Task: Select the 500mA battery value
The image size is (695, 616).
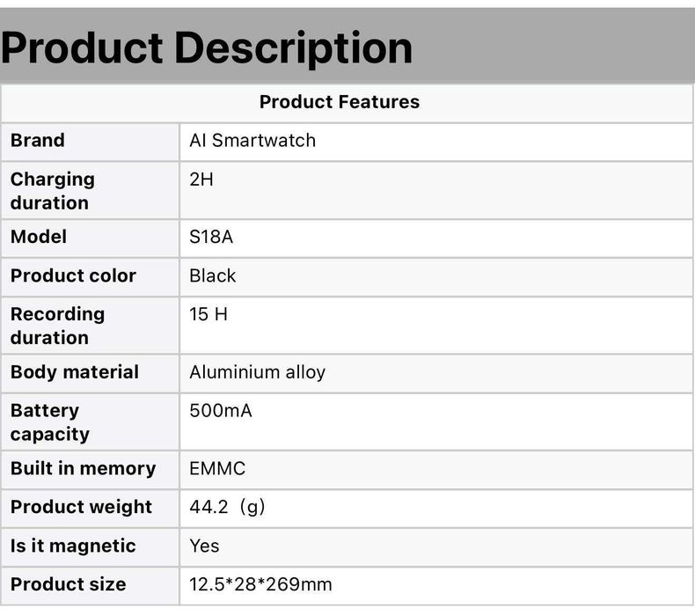Action: [x=221, y=411]
